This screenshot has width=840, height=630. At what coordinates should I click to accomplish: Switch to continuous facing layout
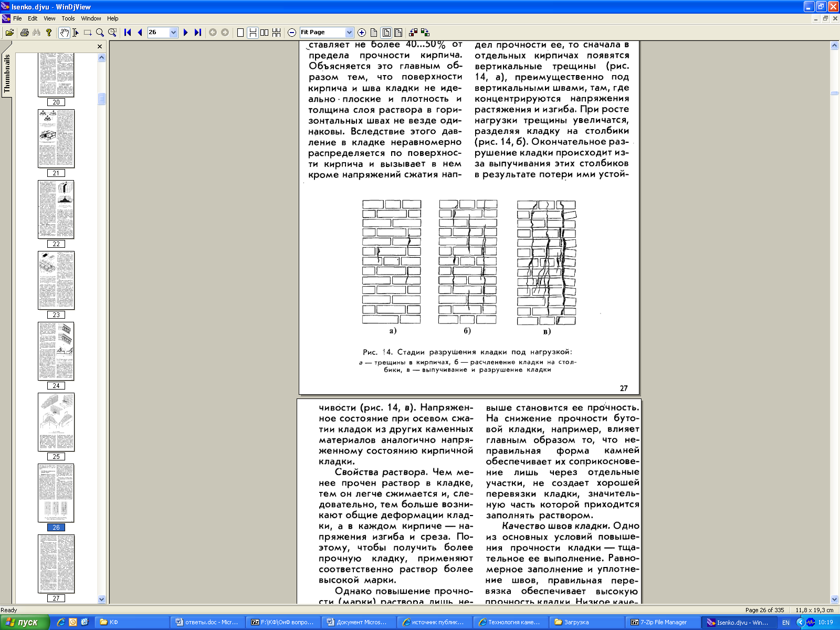pyautogui.click(x=277, y=33)
